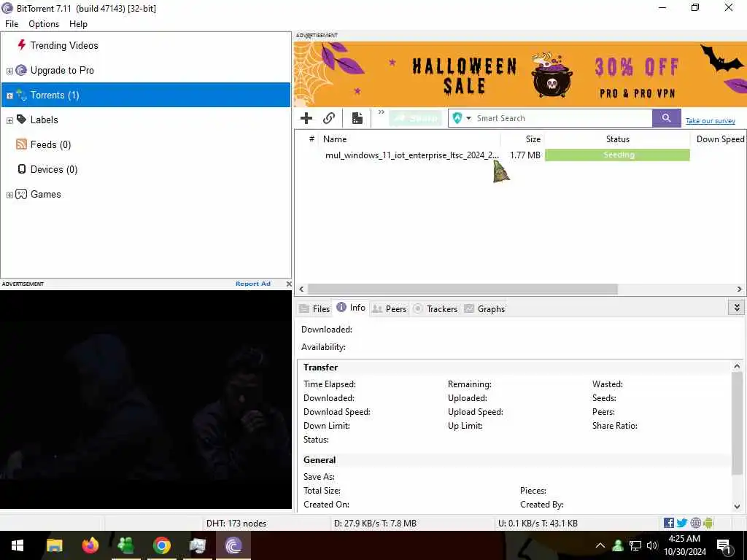Click the dark video advertisement thumbnail
The height and width of the screenshot is (560, 747).
(x=146, y=399)
